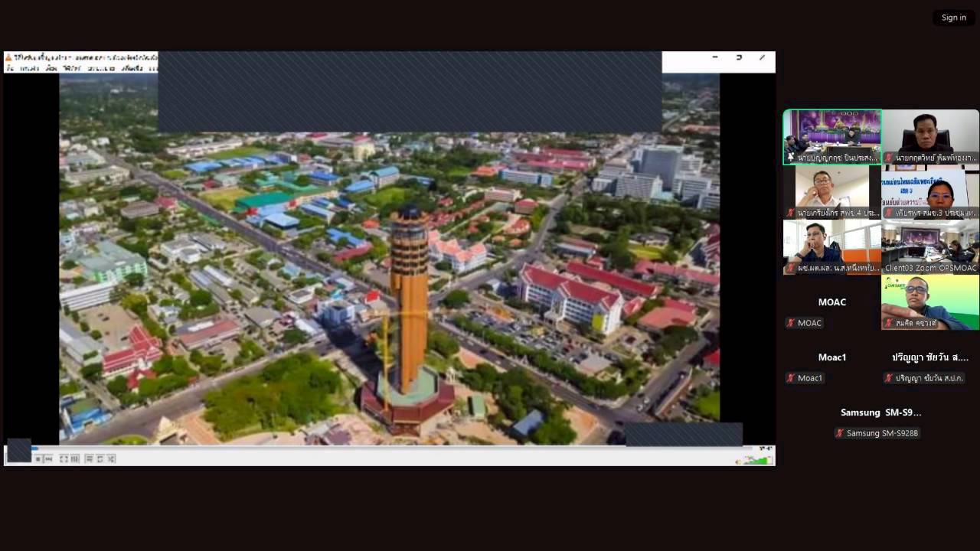Click the VLC cone title icon

coord(9,57)
